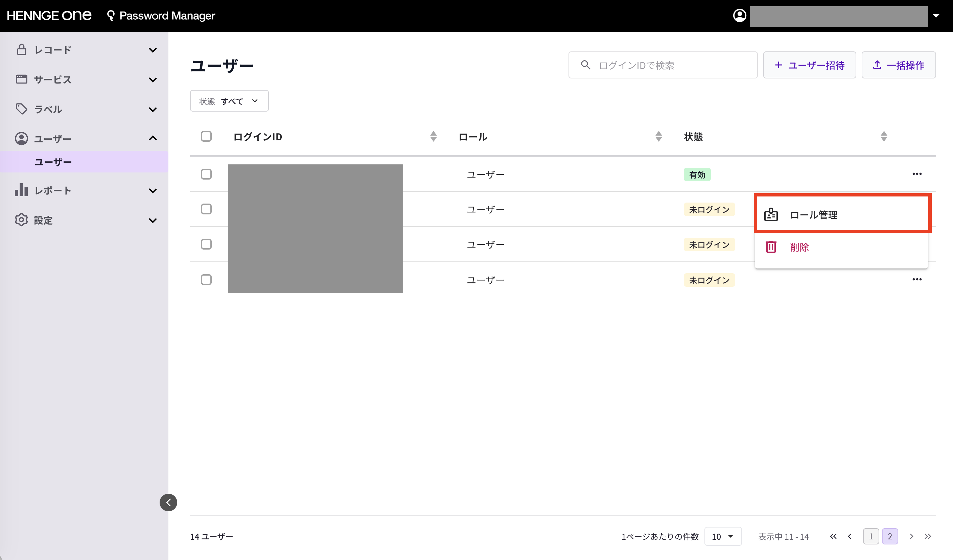Check the checkbox for the last user row
This screenshot has height=560, width=953.
[206, 279]
